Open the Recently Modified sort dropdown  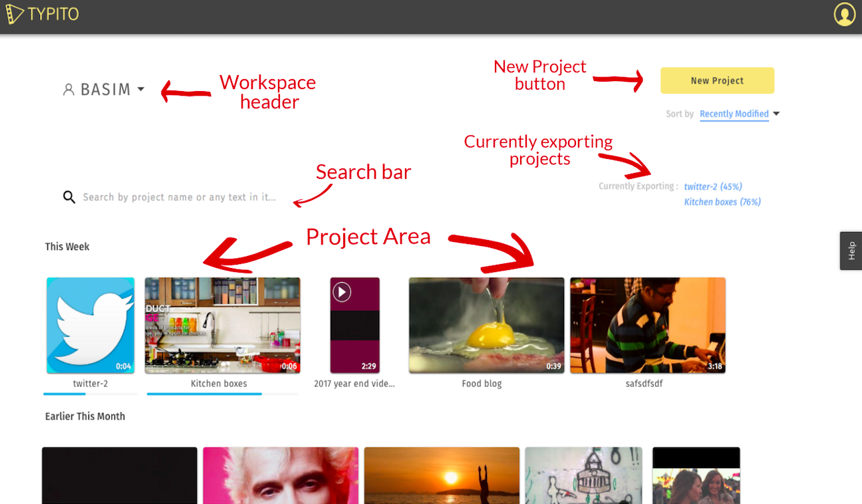(x=740, y=114)
